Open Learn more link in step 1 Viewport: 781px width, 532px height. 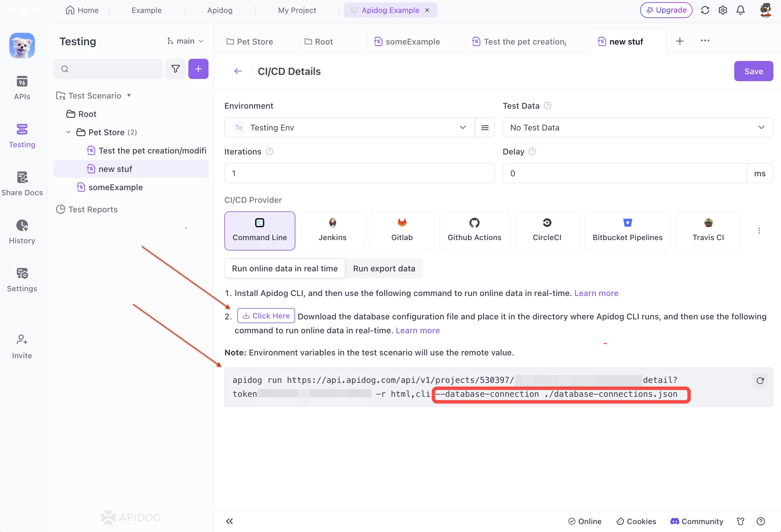point(596,293)
